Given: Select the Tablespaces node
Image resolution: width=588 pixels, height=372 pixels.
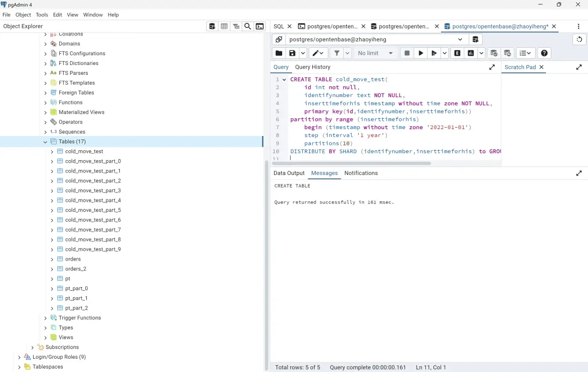Looking at the screenshot, I should 48,367.
